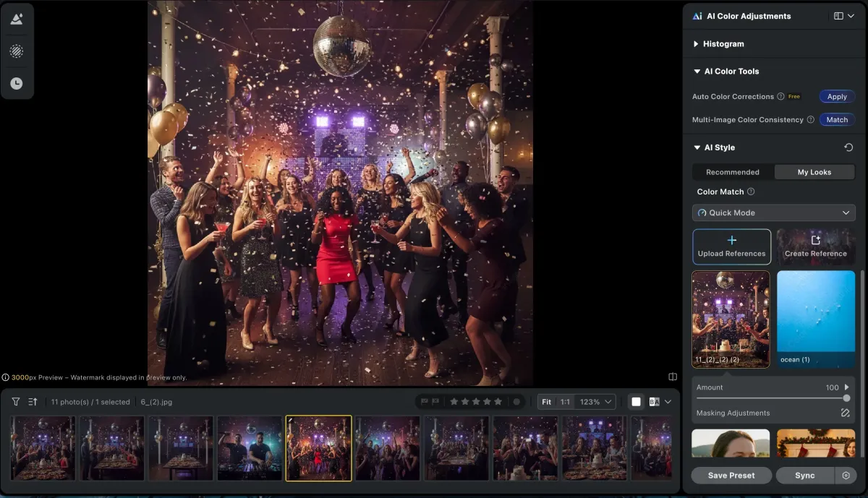The width and height of the screenshot is (868, 498).
Task: Click the striped circle icon in left sidebar
Action: point(16,51)
